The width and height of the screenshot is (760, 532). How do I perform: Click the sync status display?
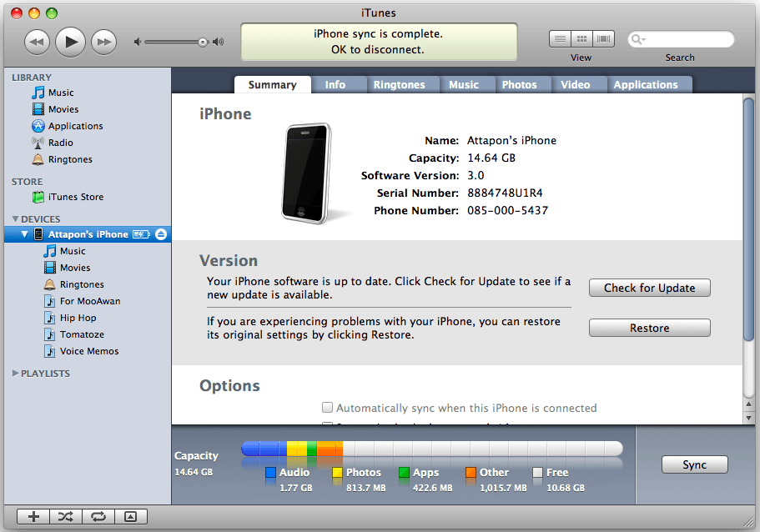[379, 42]
